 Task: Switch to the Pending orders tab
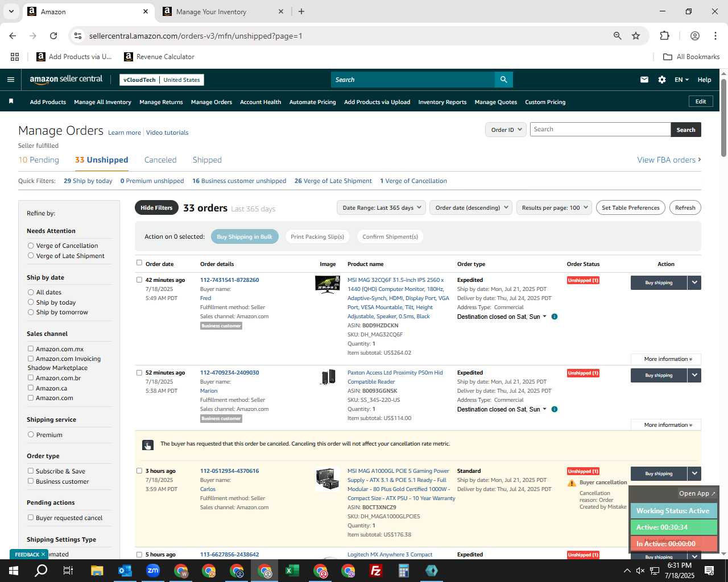tap(39, 160)
